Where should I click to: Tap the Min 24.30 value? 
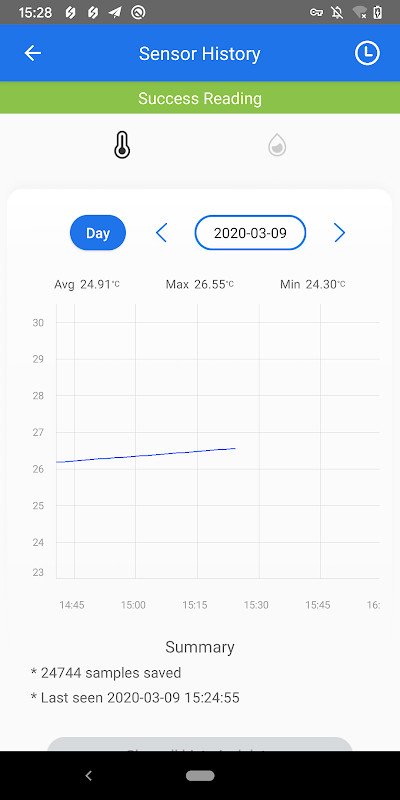313,284
